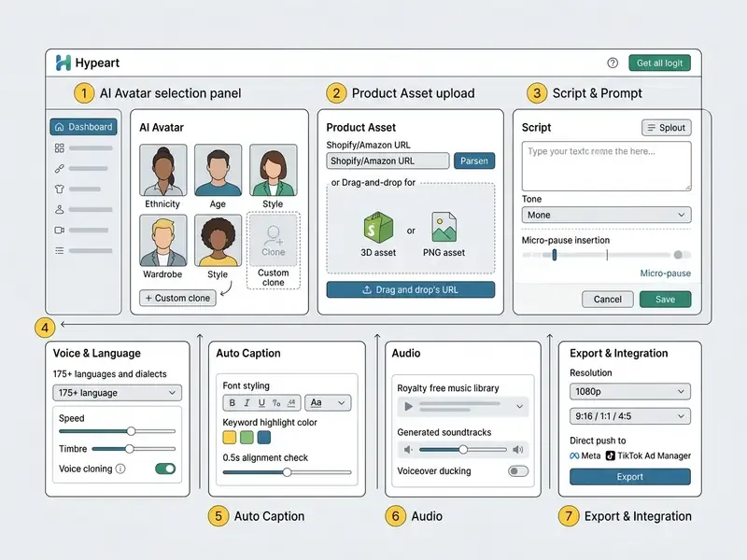This screenshot has width=747, height=560.
Task: Adjust the generated soundtracks volume slider
Action: (x=463, y=450)
